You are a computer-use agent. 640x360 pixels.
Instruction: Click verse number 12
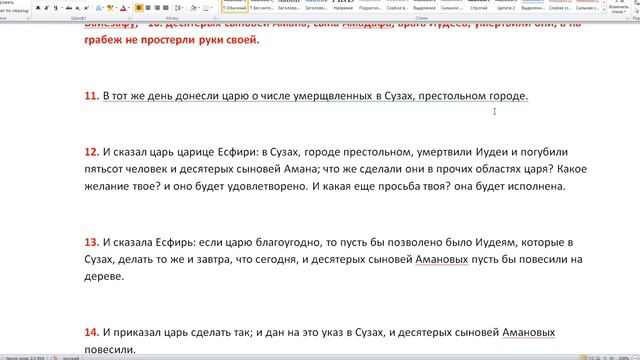point(92,152)
